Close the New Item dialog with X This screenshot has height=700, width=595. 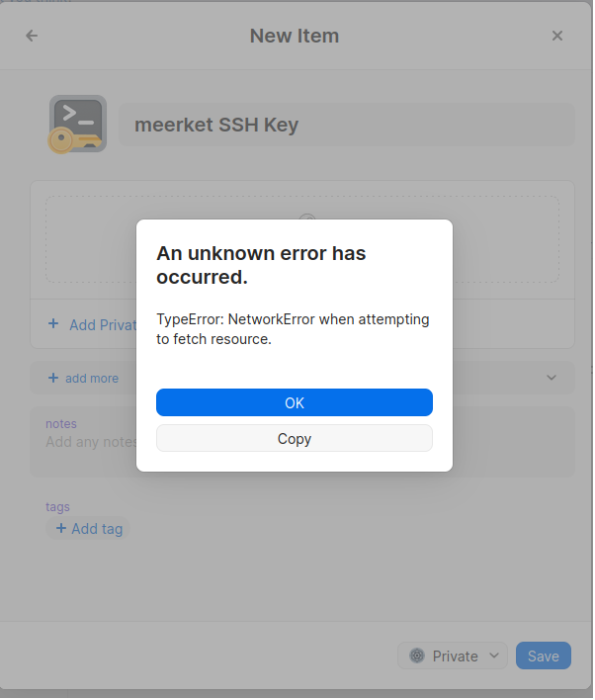557,36
